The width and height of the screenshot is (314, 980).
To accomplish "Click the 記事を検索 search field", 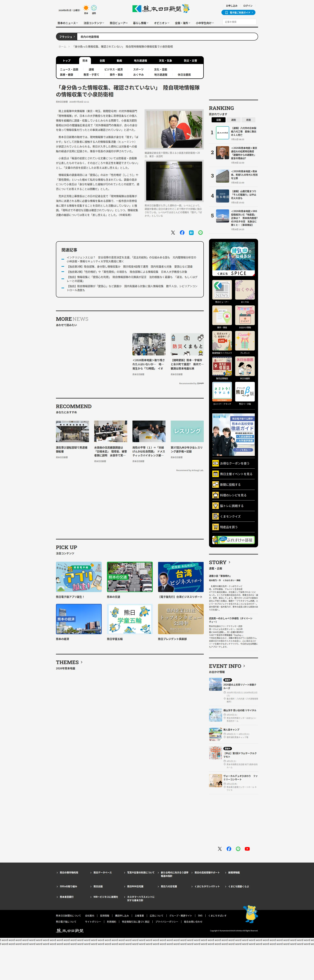I will pos(239,22).
